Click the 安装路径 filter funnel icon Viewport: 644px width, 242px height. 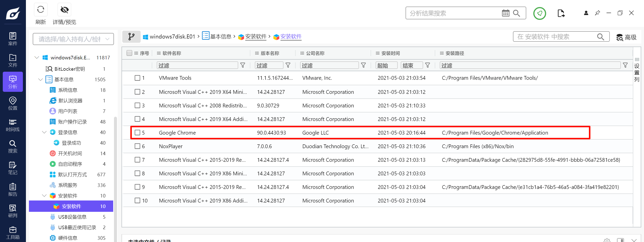pyautogui.click(x=625, y=65)
